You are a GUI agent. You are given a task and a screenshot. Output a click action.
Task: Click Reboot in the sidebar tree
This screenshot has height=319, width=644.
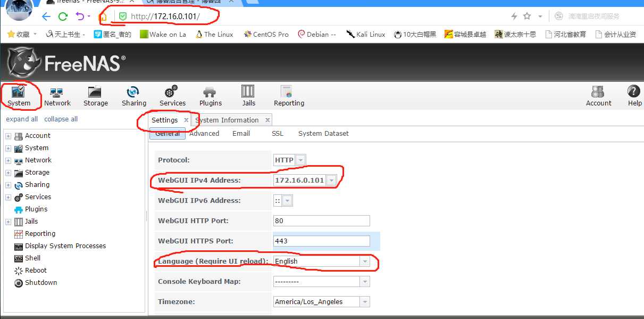click(x=36, y=271)
